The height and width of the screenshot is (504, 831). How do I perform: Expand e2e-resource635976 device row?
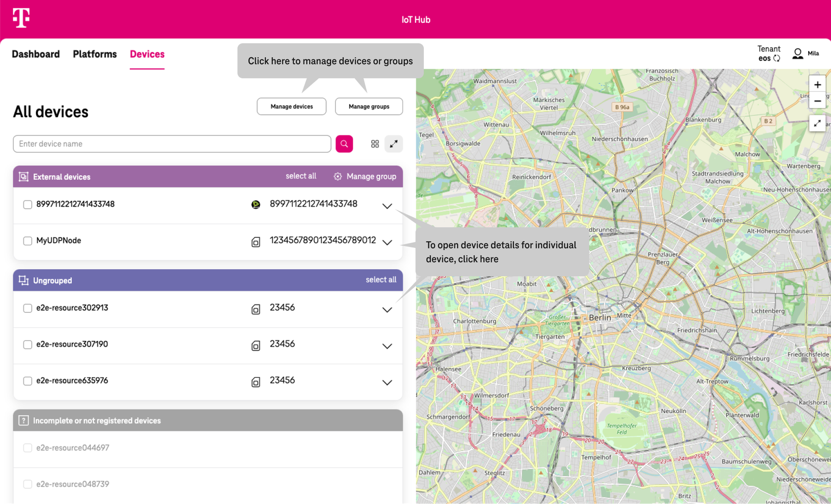(x=387, y=383)
